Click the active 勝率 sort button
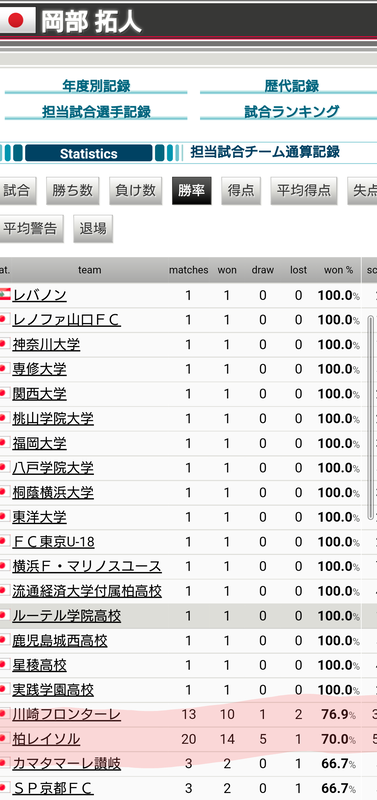Viewport: 377px width, 800px height. click(x=191, y=191)
